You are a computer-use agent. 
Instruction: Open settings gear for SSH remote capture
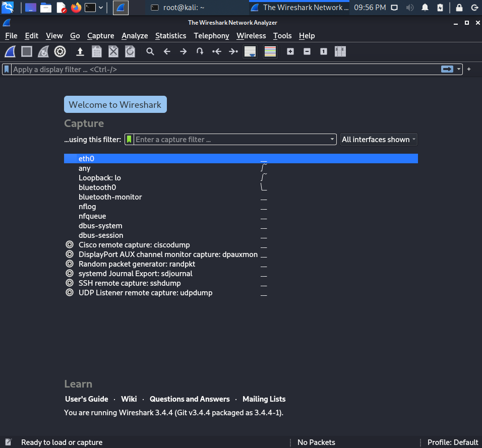[x=70, y=283]
